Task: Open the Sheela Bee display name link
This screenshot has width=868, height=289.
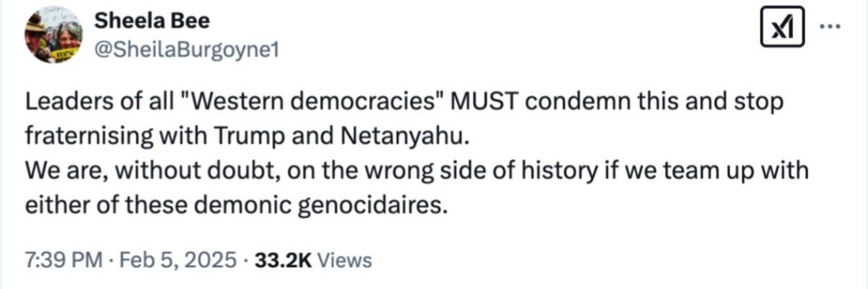Action: pos(152,21)
